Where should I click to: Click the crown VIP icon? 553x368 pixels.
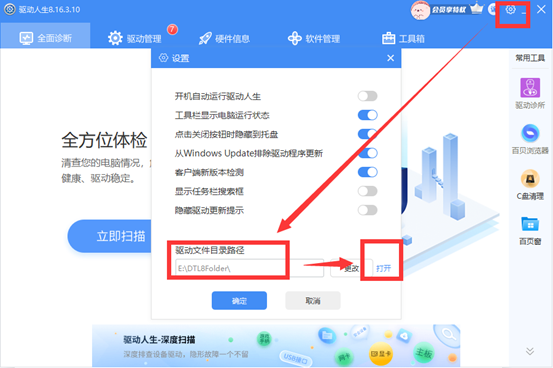477,8
